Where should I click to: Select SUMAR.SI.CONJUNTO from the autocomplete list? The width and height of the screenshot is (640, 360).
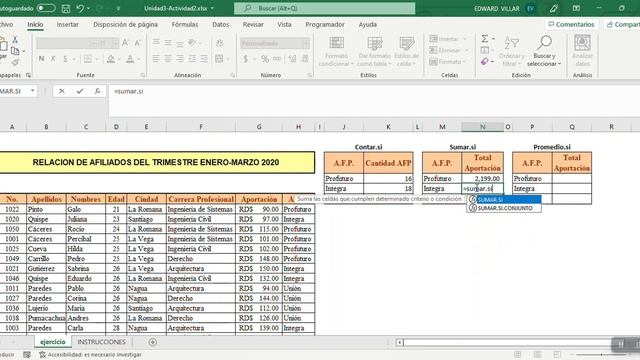click(504, 208)
